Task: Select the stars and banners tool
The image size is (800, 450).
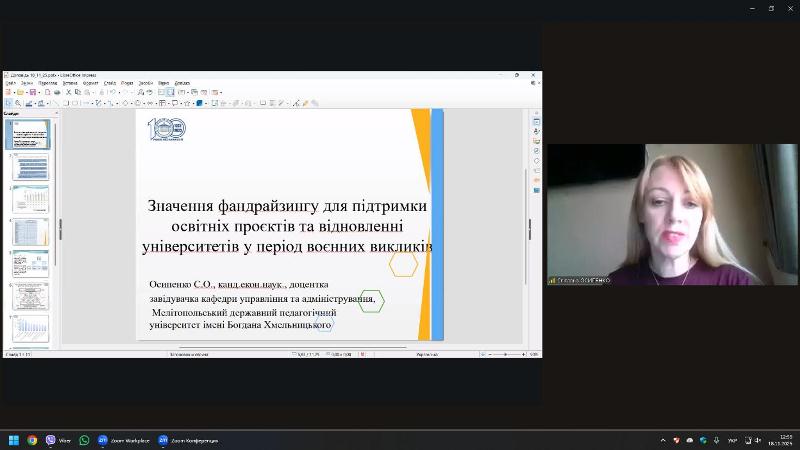Action: click(187, 103)
